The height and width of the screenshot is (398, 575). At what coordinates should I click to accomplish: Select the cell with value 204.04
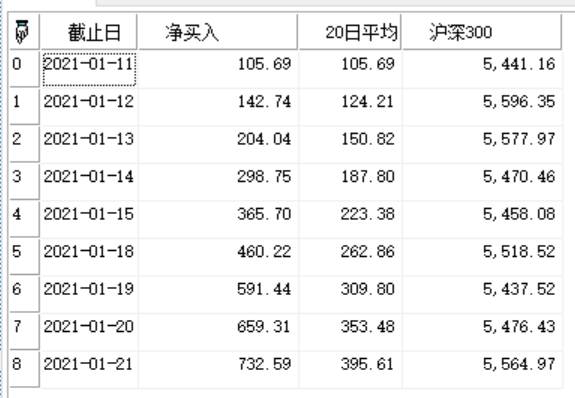pyautogui.click(x=218, y=144)
